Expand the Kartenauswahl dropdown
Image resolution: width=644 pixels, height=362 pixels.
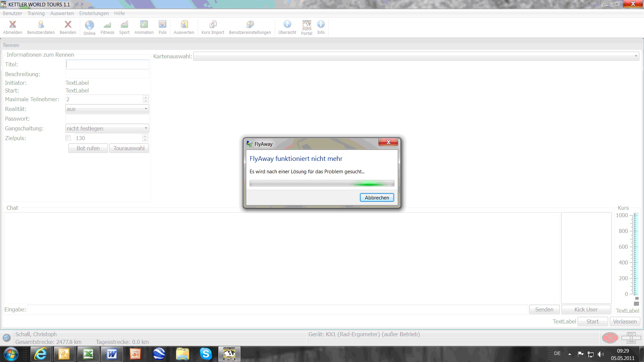click(636, 56)
